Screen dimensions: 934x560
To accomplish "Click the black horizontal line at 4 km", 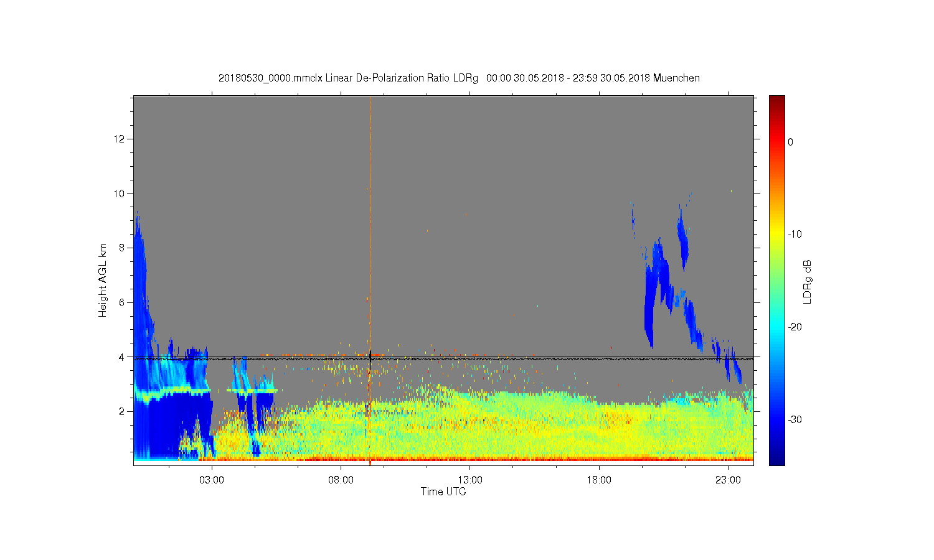I will [443, 358].
